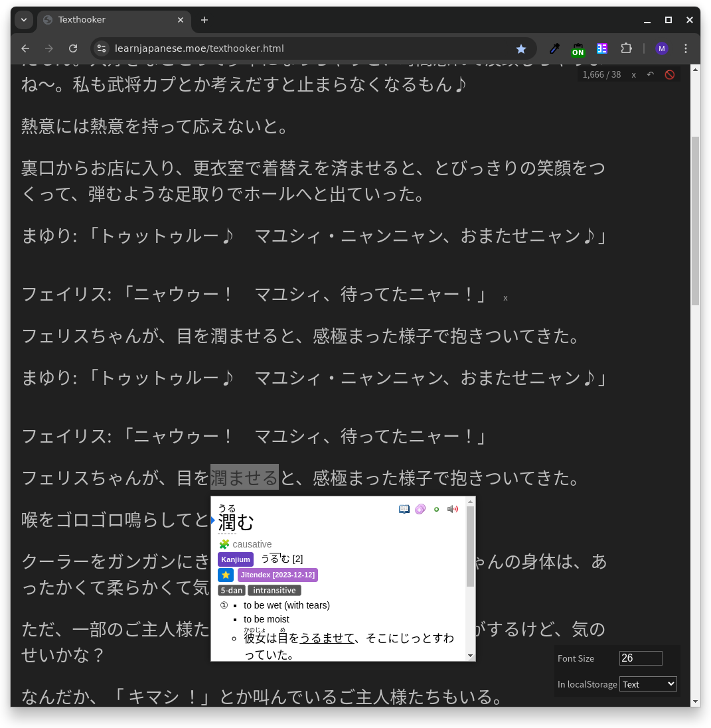Click the 5-dan tag in popup

231,590
